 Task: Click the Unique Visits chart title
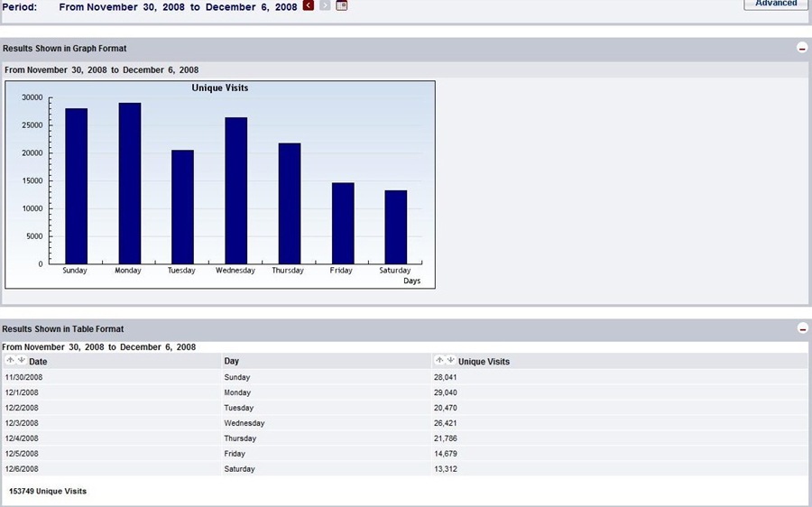click(220, 88)
